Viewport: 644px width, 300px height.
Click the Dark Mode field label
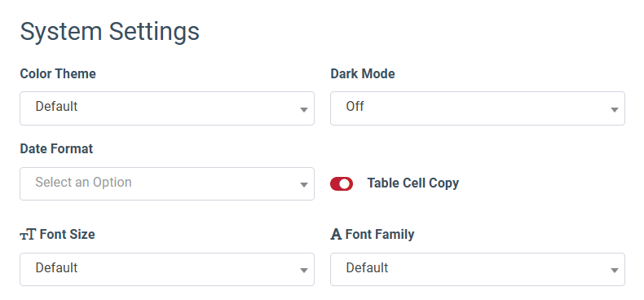tap(363, 74)
